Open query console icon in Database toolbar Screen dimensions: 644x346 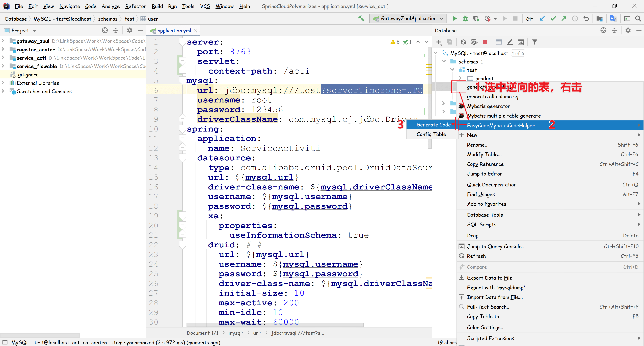pos(521,42)
